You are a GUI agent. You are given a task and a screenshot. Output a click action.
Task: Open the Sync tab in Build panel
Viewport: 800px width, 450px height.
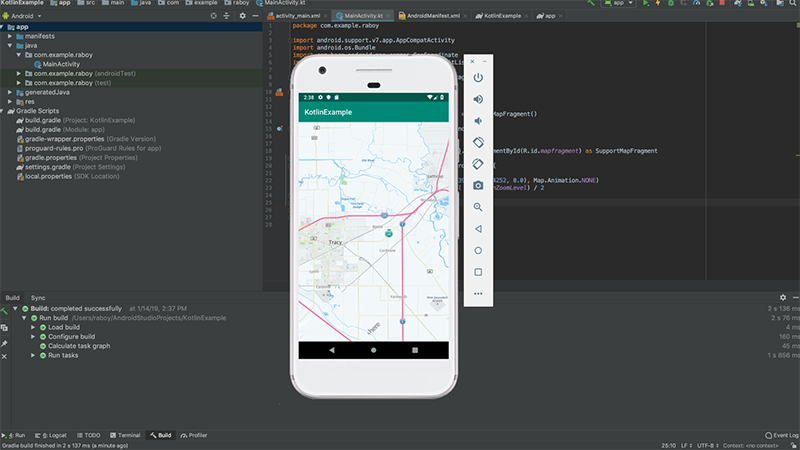click(38, 298)
